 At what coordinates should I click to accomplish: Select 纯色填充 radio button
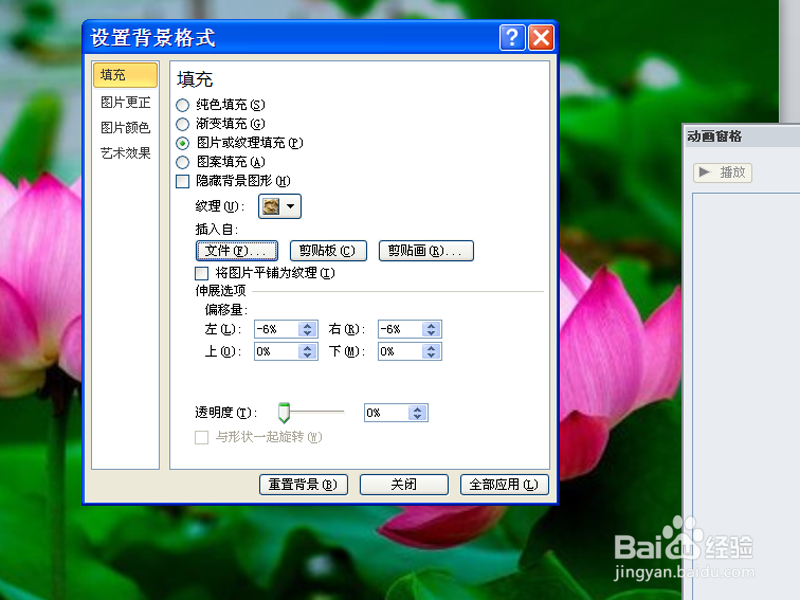point(182,105)
